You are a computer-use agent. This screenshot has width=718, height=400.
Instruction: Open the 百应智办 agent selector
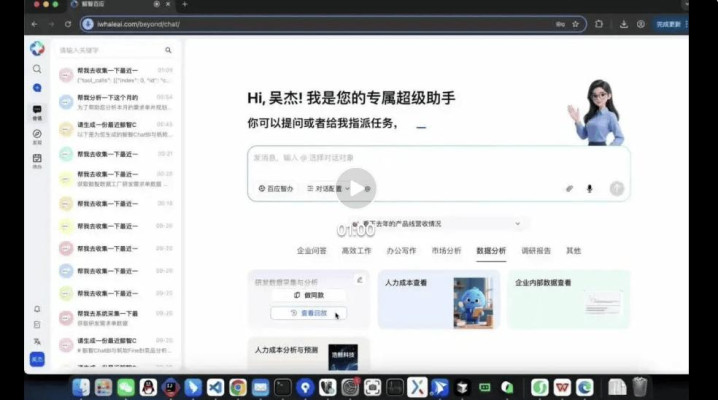coord(276,188)
